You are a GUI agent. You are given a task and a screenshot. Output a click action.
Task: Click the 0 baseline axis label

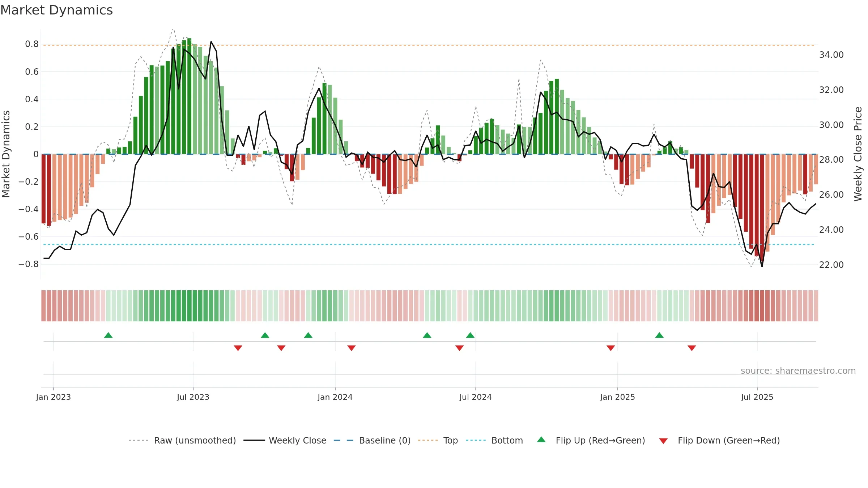[x=36, y=154]
